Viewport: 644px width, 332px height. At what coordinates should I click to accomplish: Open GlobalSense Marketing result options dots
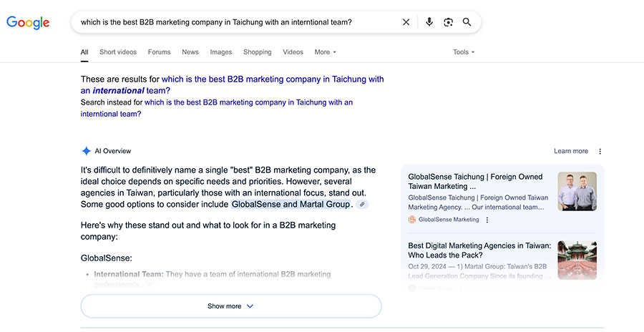(x=487, y=220)
